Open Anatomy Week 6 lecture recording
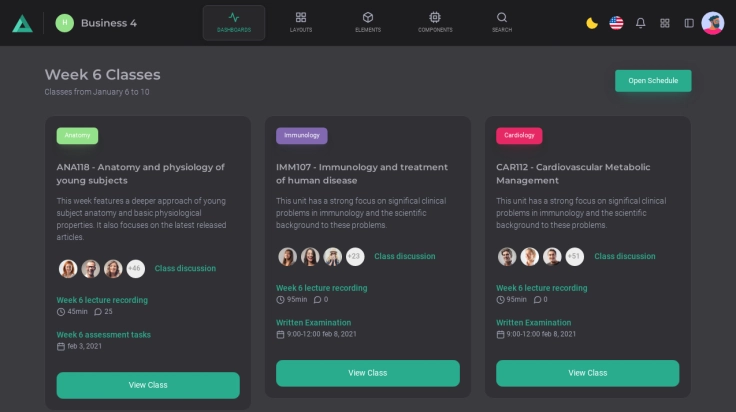Screen dimensions: 736x412 point(102,300)
